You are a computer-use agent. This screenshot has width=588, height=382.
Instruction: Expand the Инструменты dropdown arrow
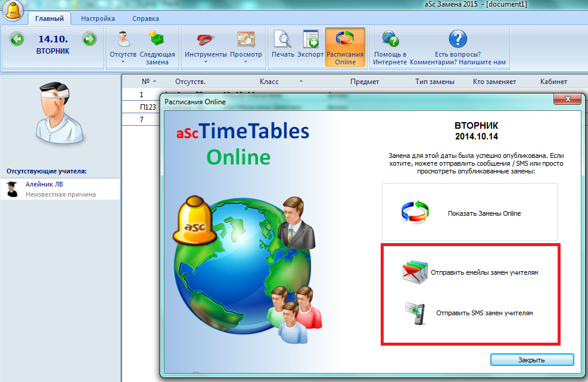(206, 62)
